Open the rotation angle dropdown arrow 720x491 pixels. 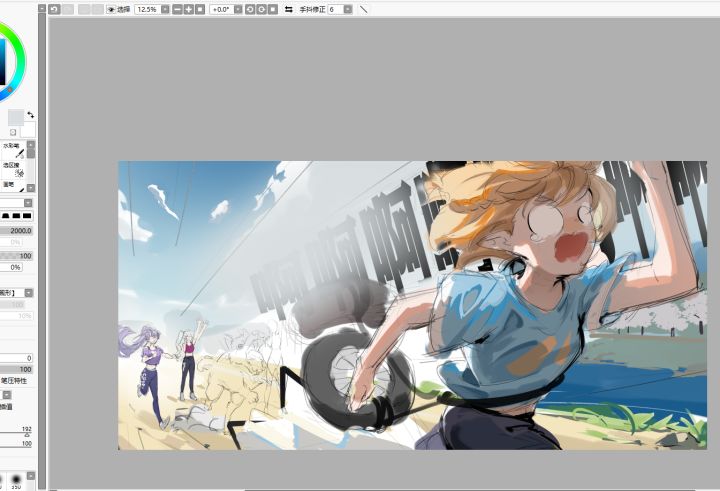[238, 9]
